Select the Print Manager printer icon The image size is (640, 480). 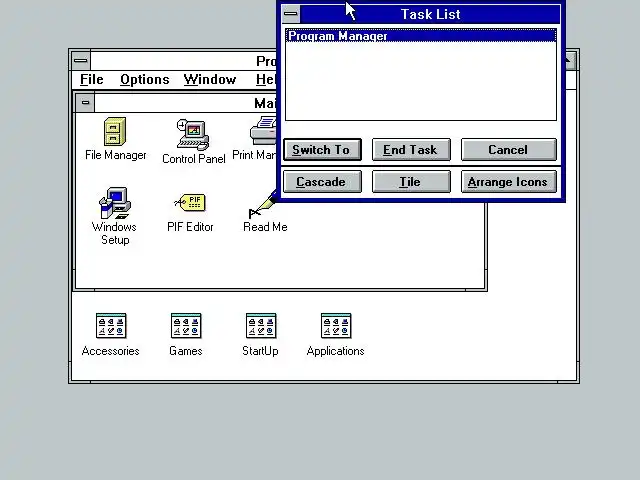pos(263,131)
